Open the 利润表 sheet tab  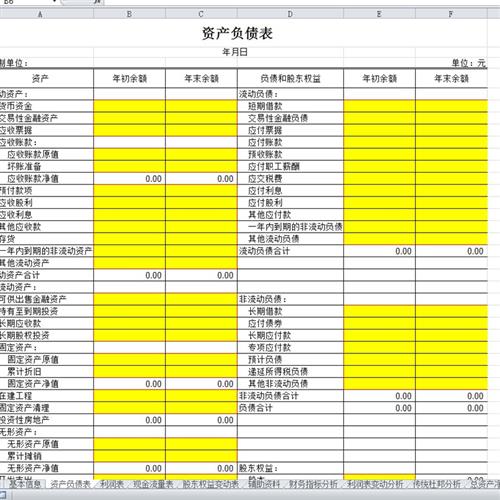pyautogui.click(x=112, y=484)
